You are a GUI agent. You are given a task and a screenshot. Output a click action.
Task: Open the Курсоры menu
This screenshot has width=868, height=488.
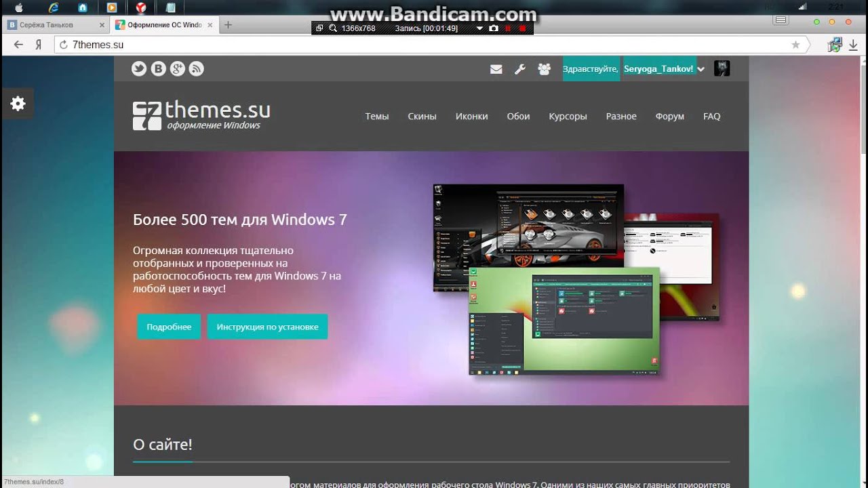click(568, 116)
